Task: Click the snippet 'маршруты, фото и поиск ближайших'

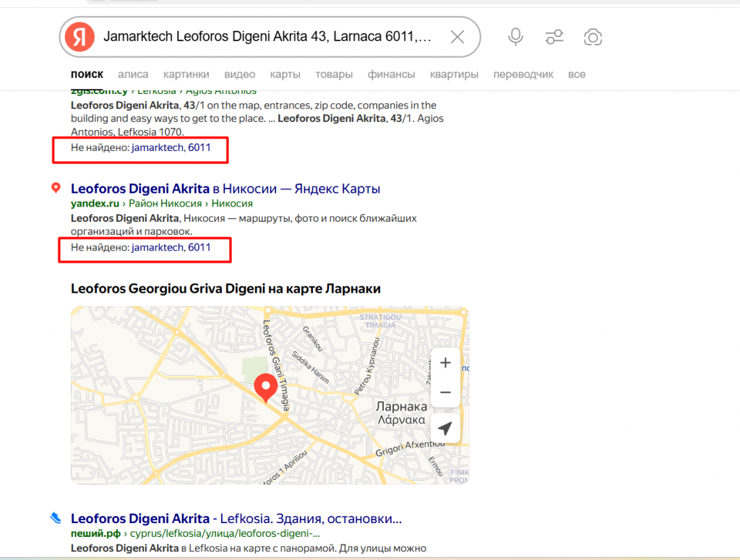Action: 327,218
